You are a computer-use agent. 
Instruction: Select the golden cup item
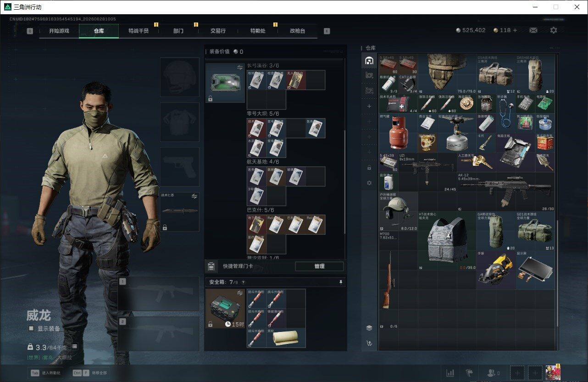point(427,143)
